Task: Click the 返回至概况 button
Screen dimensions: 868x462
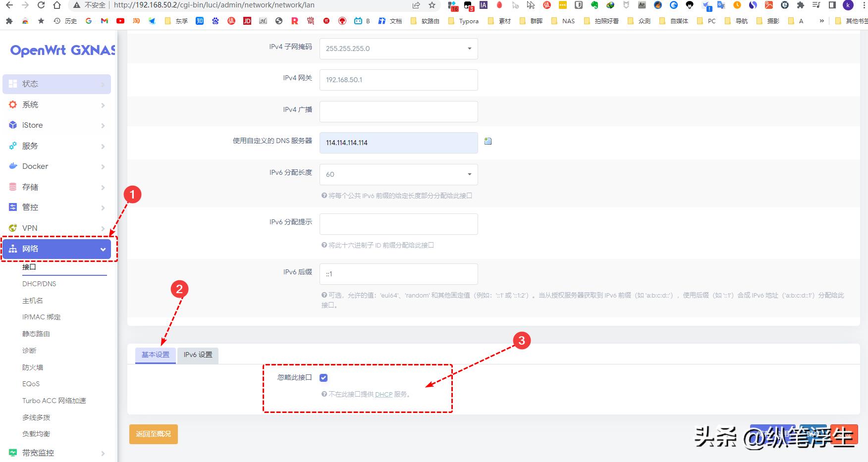Action: pos(153,434)
